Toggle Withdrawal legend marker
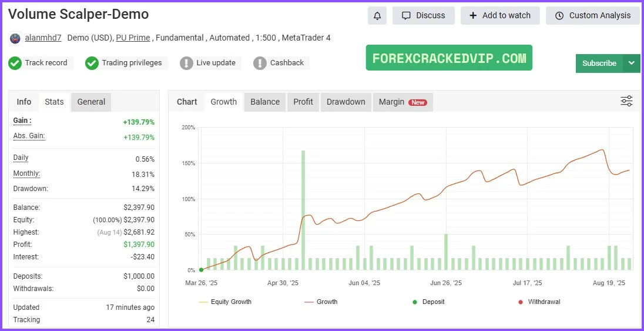 pyautogui.click(x=539, y=302)
